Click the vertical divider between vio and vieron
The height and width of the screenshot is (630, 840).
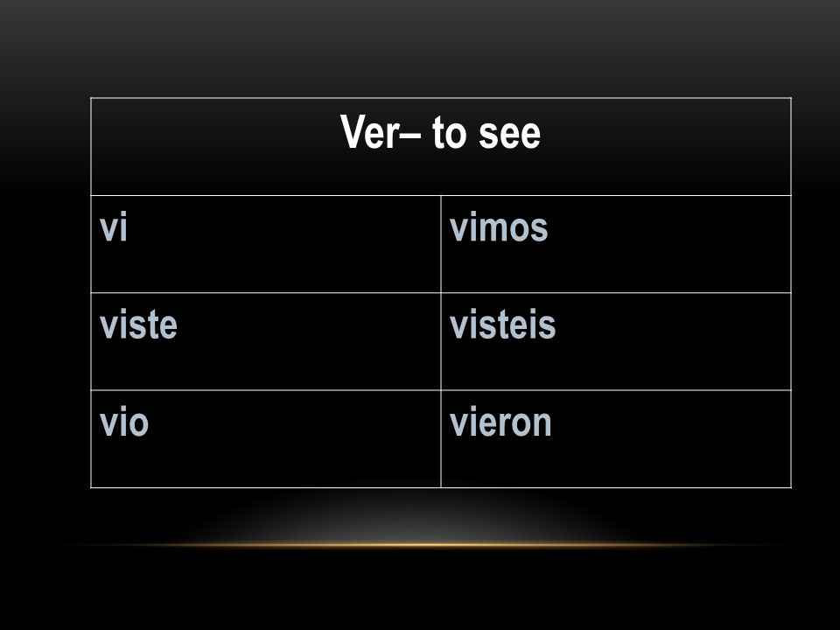tap(441, 438)
